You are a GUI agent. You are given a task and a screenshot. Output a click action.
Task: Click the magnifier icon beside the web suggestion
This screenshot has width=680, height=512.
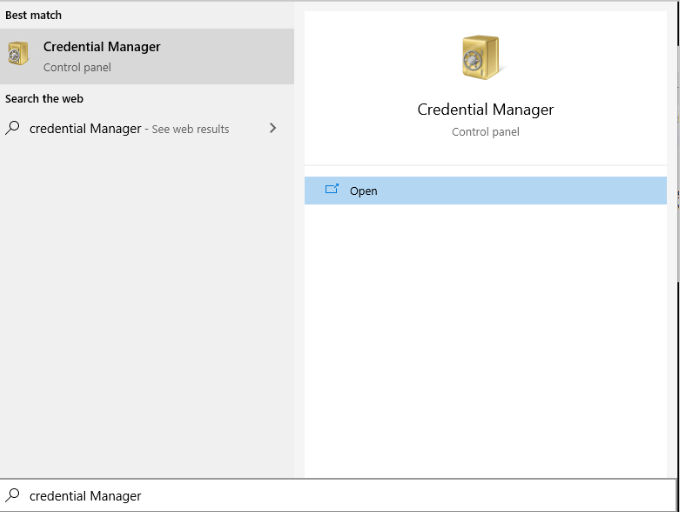(x=13, y=128)
